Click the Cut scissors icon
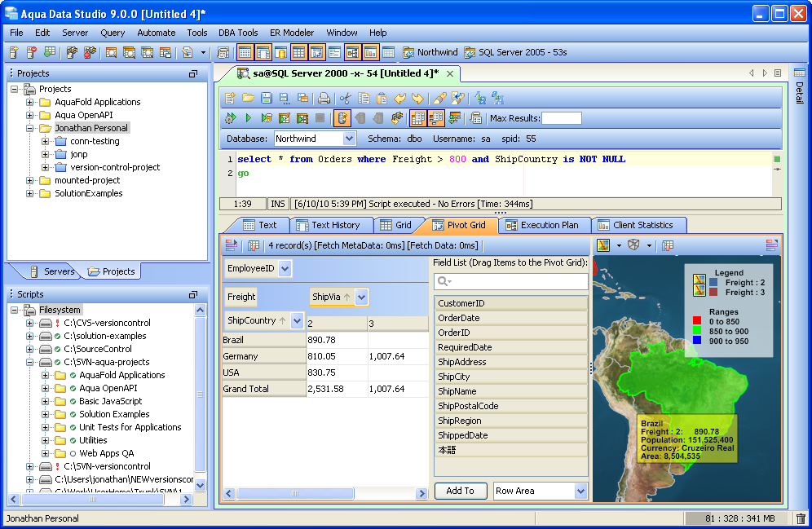 click(346, 98)
